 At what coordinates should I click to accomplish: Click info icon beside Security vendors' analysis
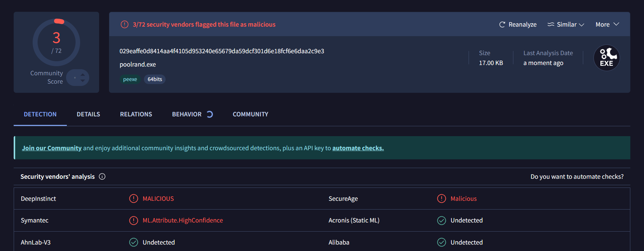tap(102, 176)
